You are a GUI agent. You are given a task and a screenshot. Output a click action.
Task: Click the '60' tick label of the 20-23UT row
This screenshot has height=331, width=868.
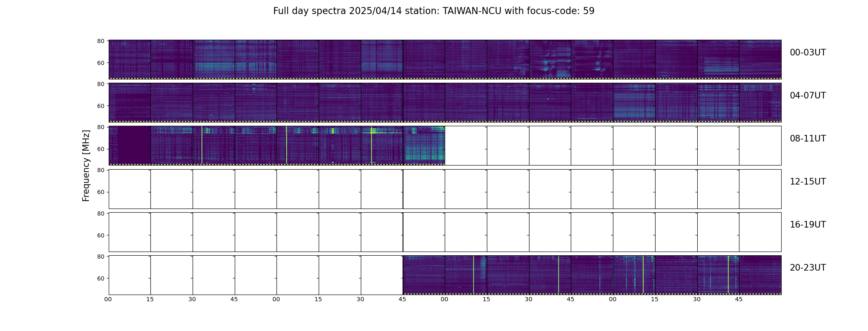[x=100, y=278]
